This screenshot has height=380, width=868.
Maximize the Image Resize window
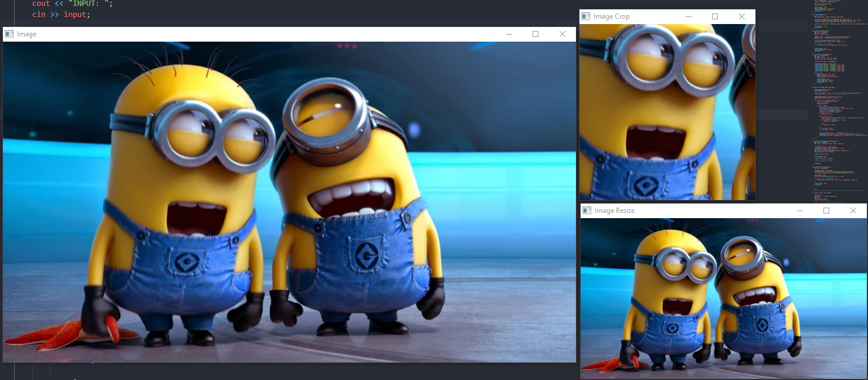tap(826, 211)
